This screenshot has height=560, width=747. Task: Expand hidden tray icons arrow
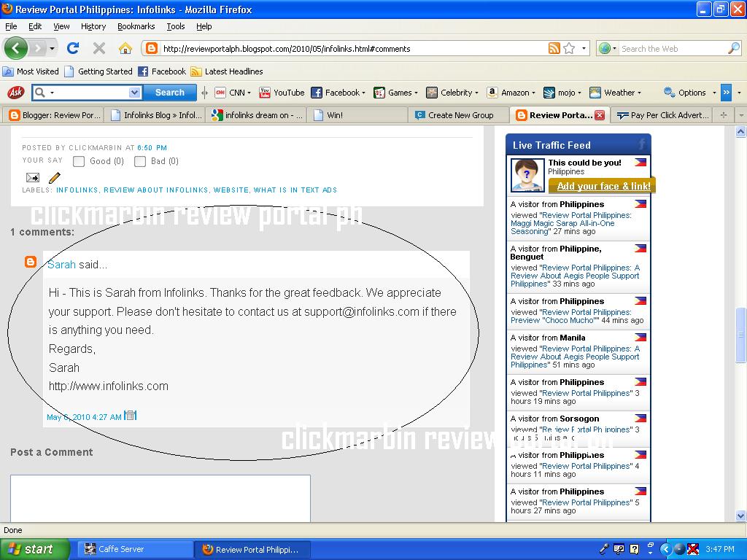[x=665, y=549]
